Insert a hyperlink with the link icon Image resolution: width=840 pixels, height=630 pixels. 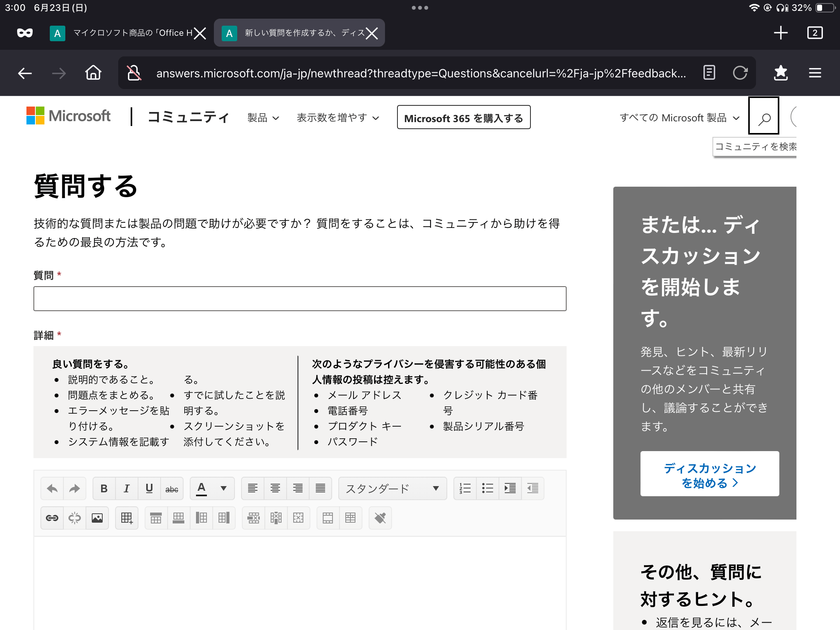pyautogui.click(x=52, y=518)
